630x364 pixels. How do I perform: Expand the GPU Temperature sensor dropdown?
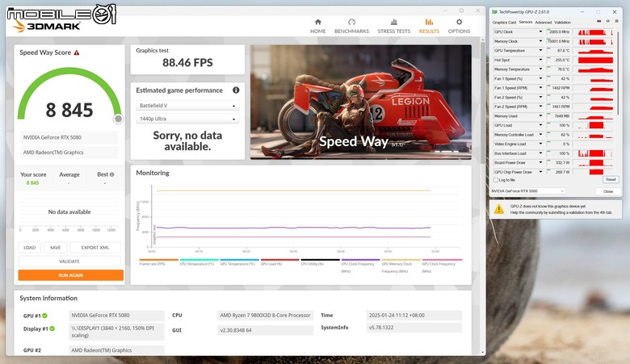pyautogui.click(x=540, y=51)
